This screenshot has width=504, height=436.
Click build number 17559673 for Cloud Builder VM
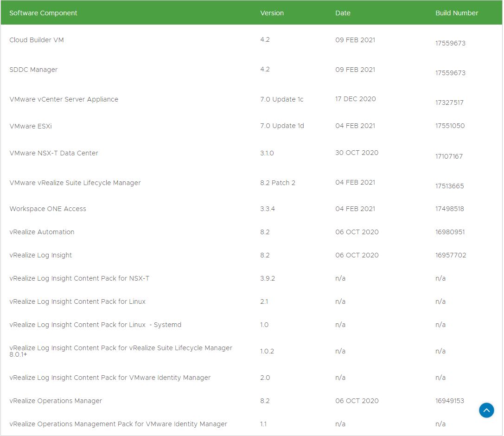450,43
